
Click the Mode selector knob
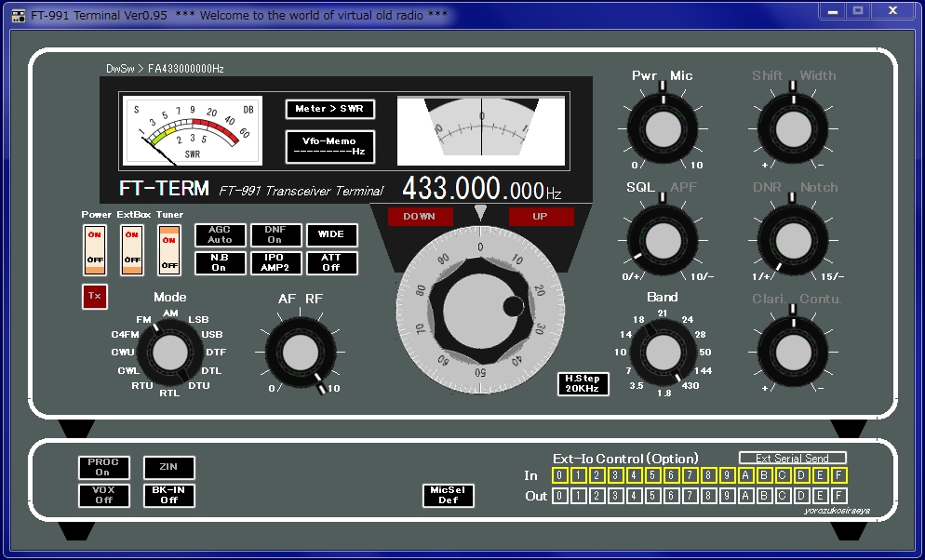tap(170, 353)
